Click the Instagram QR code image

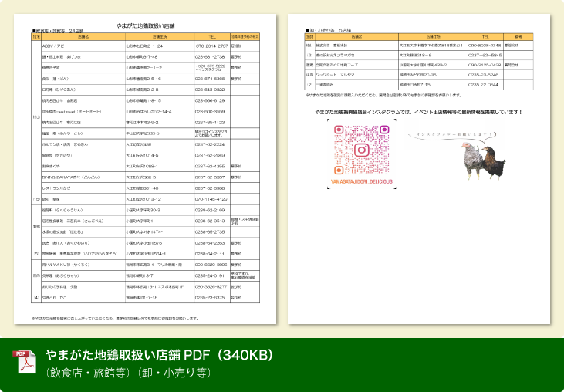point(362,154)
